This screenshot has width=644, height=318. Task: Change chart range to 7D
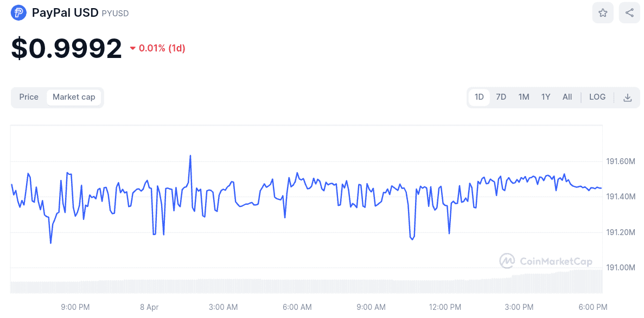click(501, 97)
